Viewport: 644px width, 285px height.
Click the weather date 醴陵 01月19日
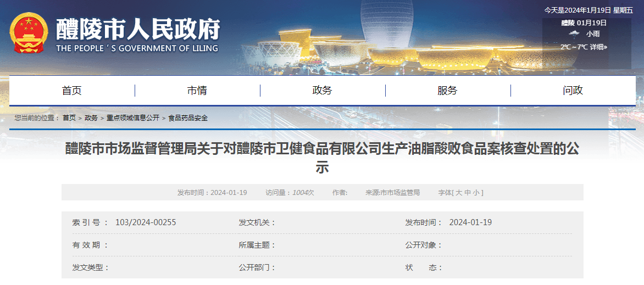(584, 23)
